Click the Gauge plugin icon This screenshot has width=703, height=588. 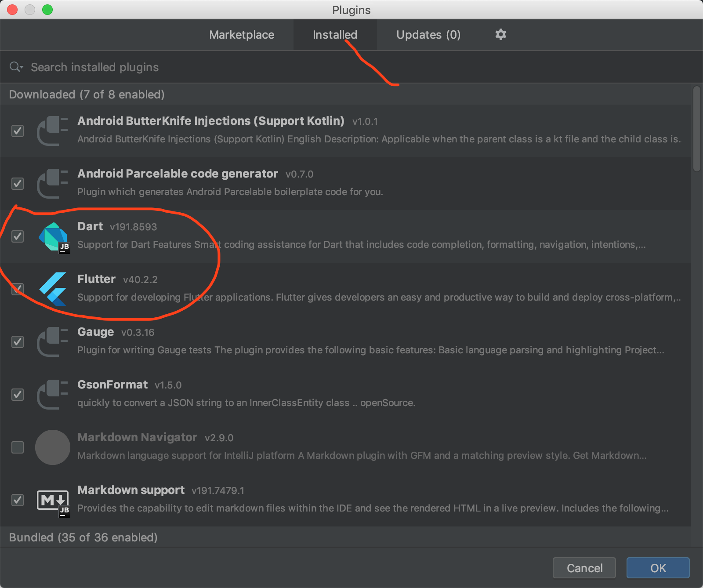(52, 341)
